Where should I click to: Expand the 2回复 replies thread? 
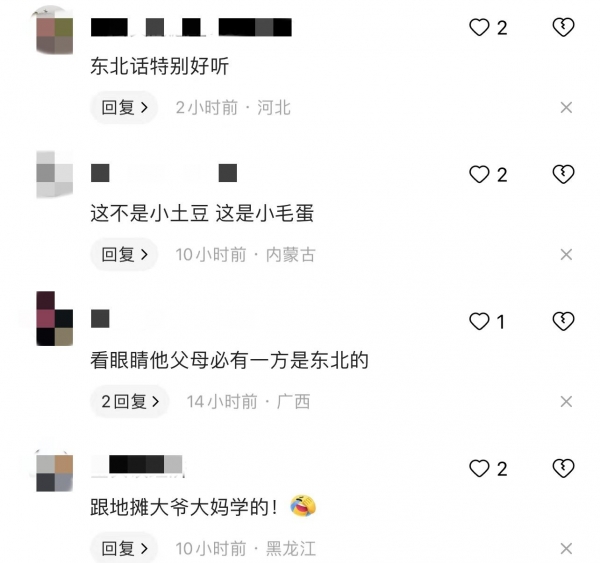(130, 401)
